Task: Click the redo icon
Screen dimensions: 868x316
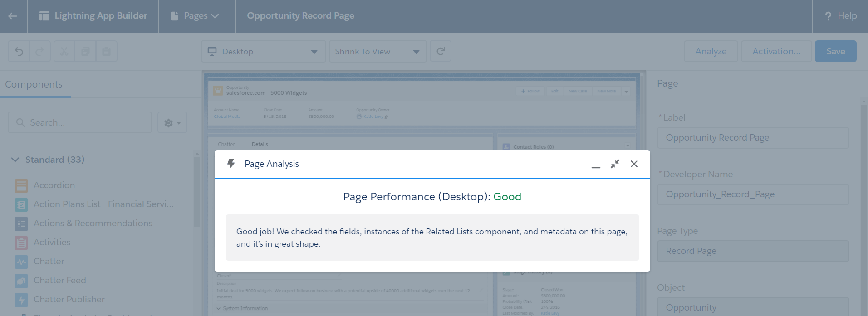Action: point(39,51)
